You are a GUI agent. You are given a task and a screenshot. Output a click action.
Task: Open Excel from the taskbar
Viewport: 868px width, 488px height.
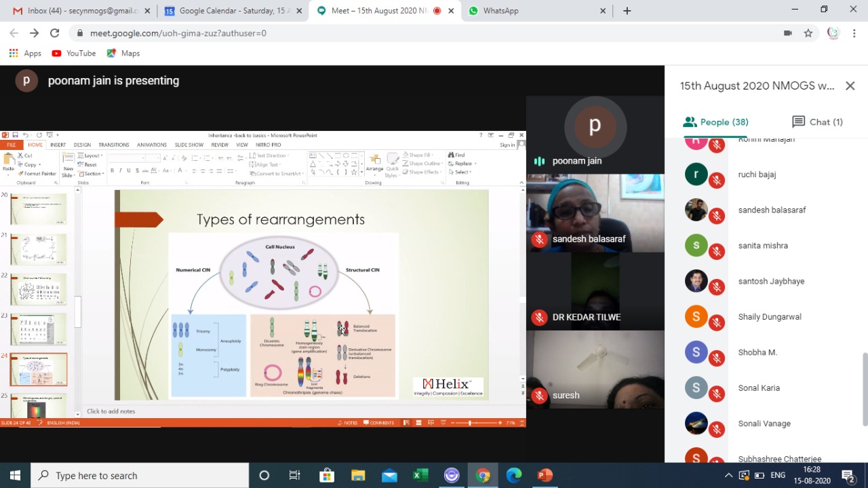420,475
